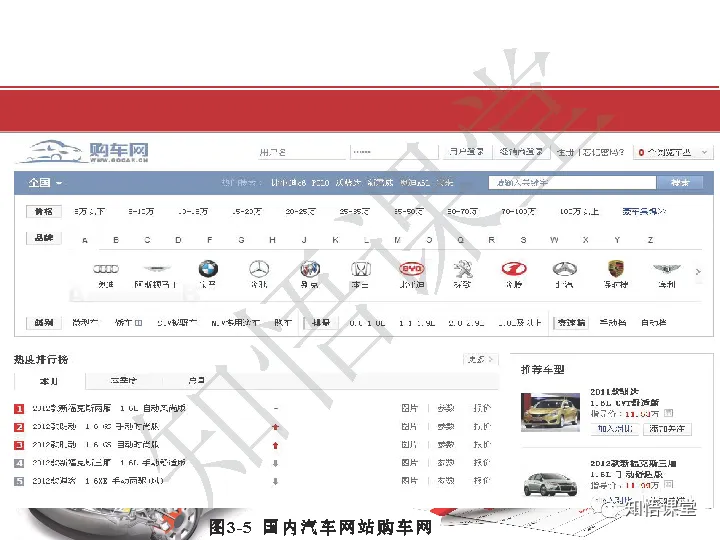Click the grey down arrow on rank 5 row

(x=276, y=481)
